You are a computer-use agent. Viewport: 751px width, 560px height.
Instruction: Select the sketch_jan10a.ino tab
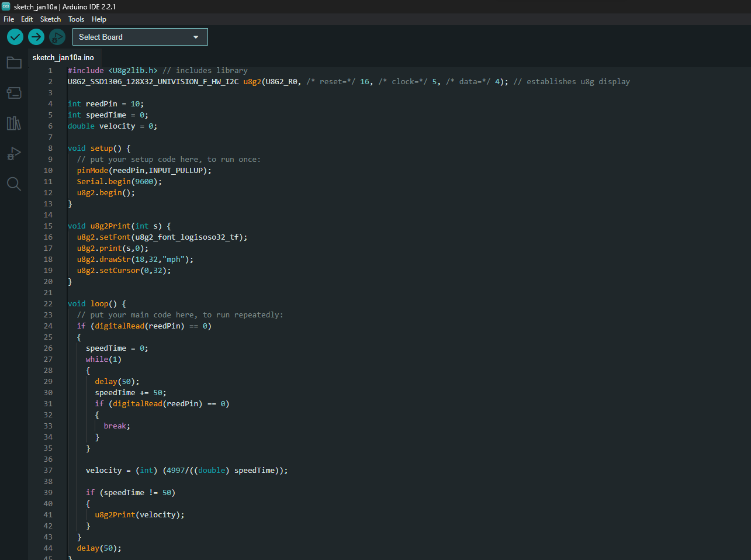coord(63,57)
